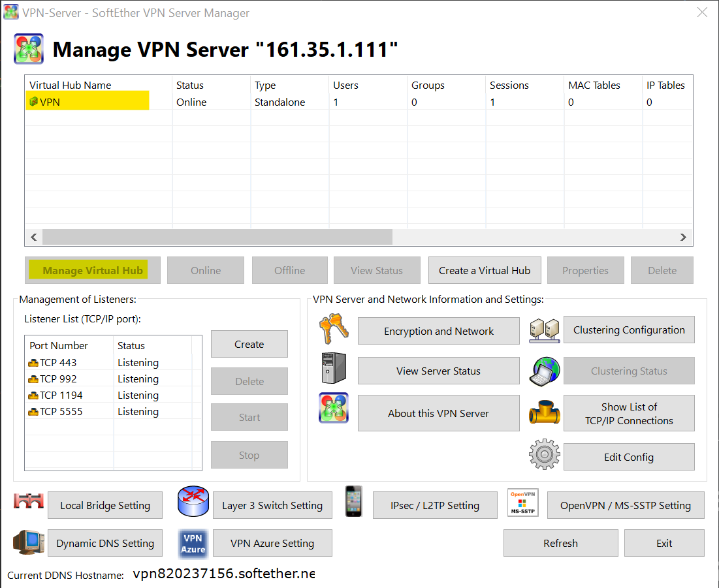Select the 'VPN' virtual hub row
Image resolution: width=719 pixels, height=588 pixels.
coord(359,102)
